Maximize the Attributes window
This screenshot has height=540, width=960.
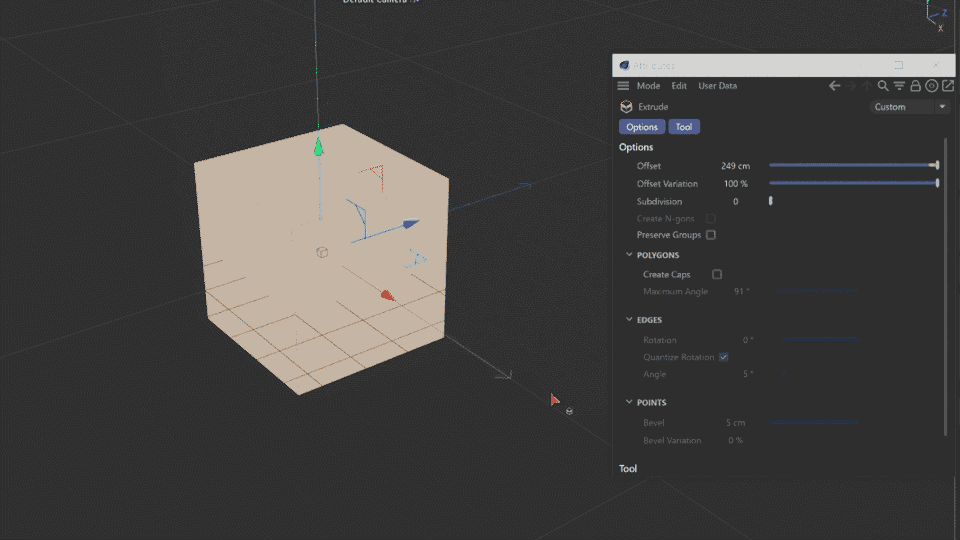(x=899, y=65)
